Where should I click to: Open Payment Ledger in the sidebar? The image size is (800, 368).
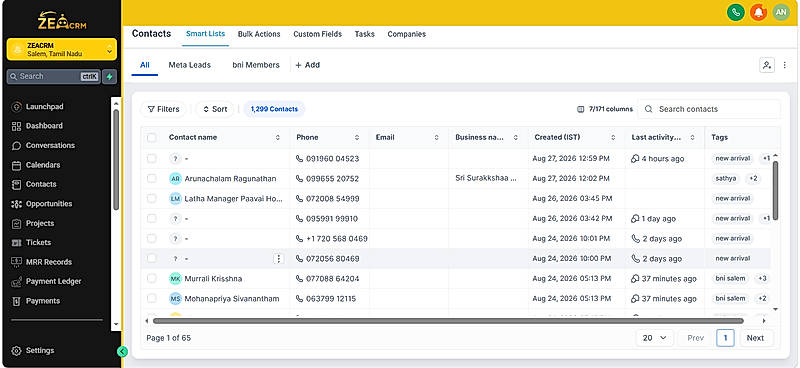click(53, 281)
